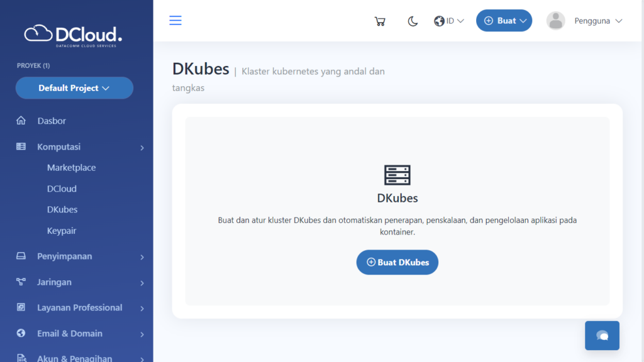Click the Layanan Professional icon
This screenshot has width=644, height=362.
pos(21,307)
